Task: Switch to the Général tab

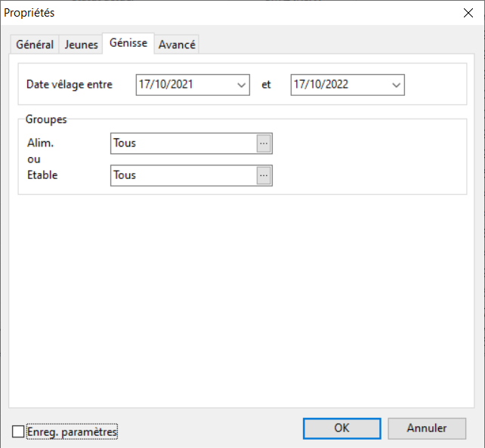Action: point(35,45)
